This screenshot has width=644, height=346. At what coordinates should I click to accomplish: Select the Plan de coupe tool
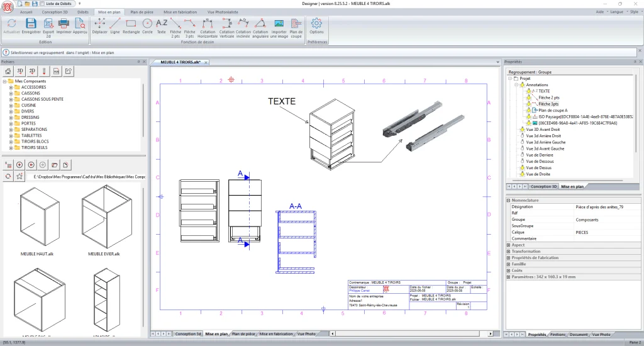pos(296,28)
